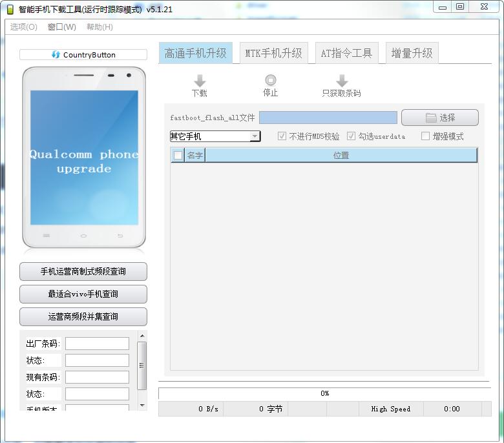Minimize the download tool window
The image size is (504, 443).
443,7
